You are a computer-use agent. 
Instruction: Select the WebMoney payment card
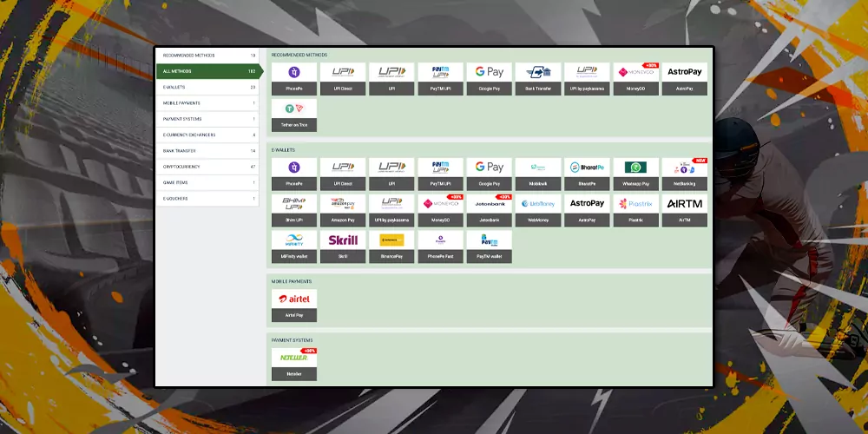[538, 210]
